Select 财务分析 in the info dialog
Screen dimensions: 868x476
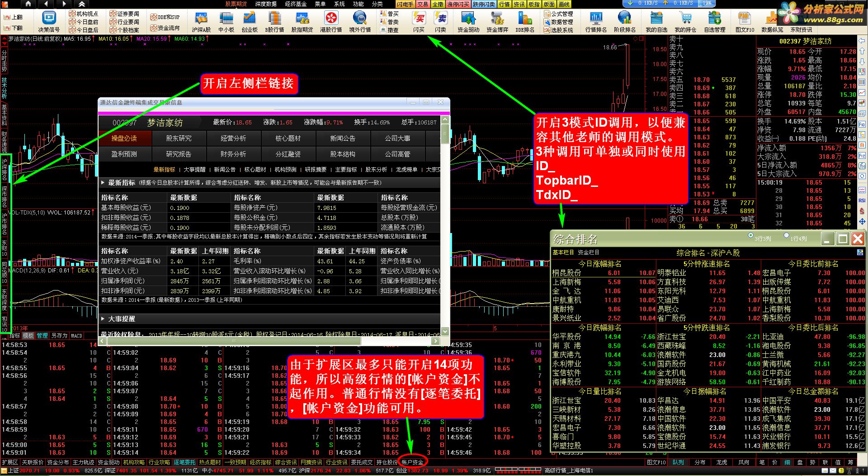tap(233, 154)
